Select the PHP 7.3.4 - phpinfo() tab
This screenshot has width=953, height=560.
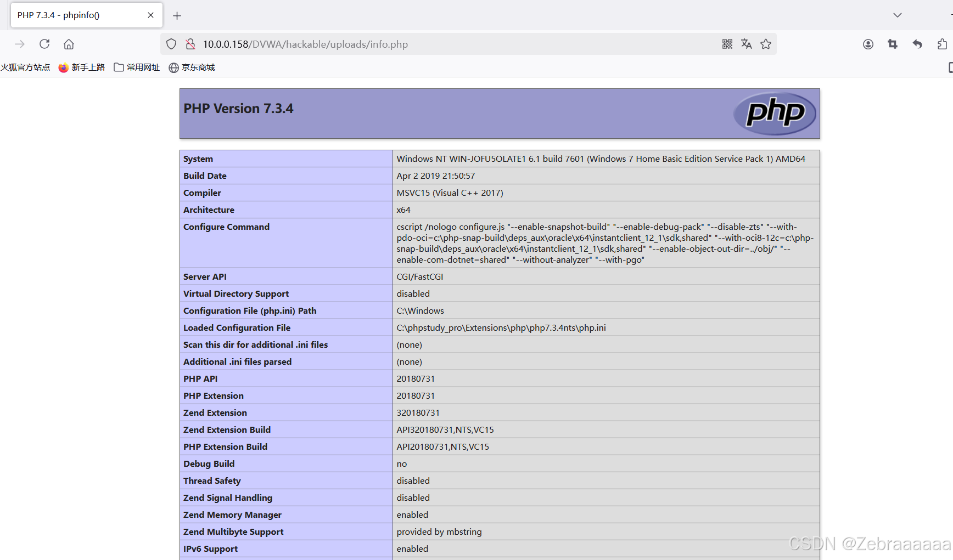click(86, 15)
